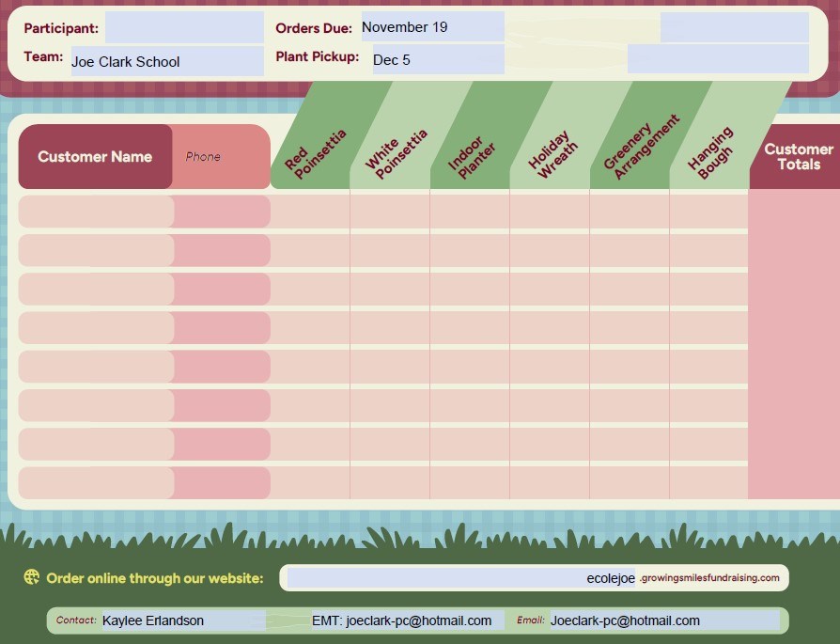Click the globe icon beside Order online
Screen dimensions: 840x644
[32, 577]
